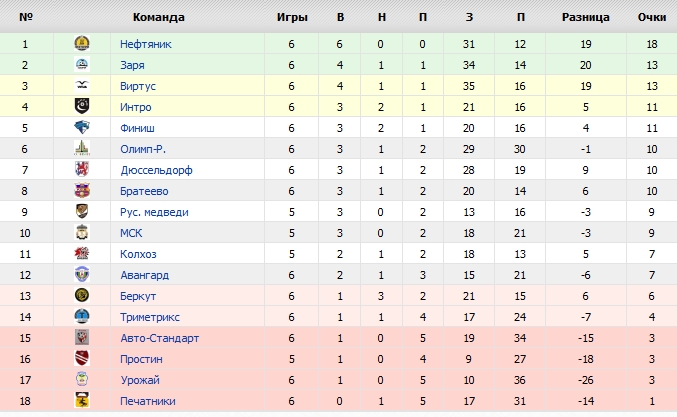677x417 pixels.
Task: Open the Авто-Стандарт team page
Action: [159, 338]
